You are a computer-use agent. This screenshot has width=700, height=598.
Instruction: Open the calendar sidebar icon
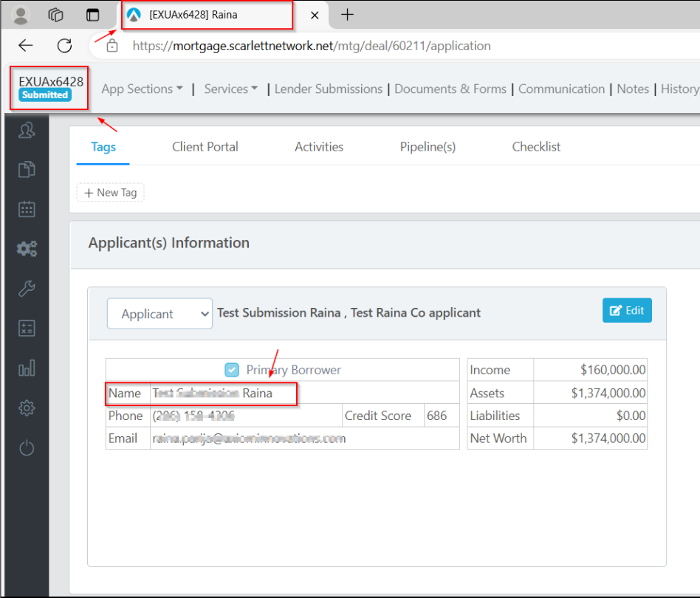coord(27,209)
